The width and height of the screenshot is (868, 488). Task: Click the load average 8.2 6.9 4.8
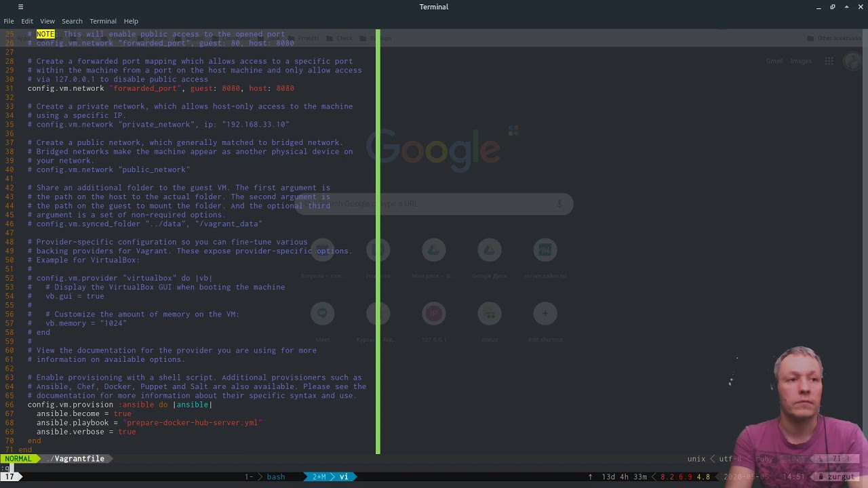click(685, 477)
